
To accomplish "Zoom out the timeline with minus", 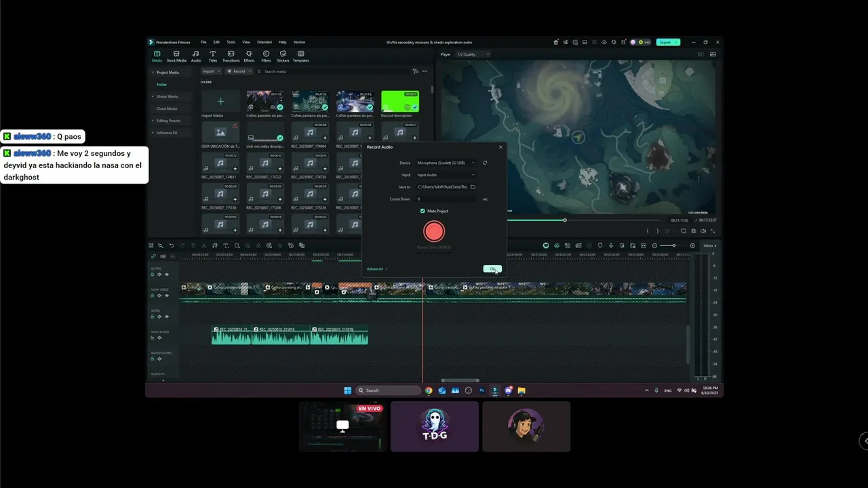I will 654,245.
